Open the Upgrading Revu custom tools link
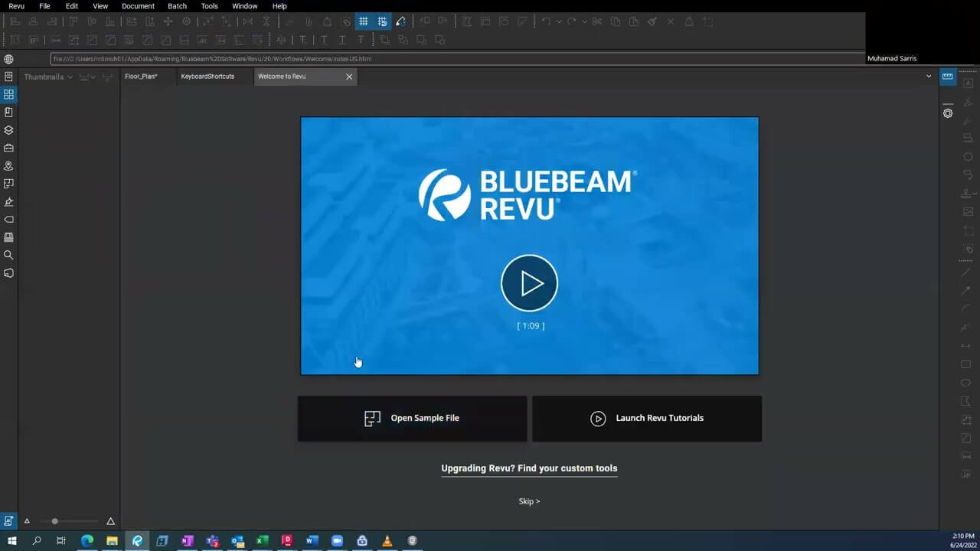980x551 pixels. pyautogui.click(x=529, y=468)
